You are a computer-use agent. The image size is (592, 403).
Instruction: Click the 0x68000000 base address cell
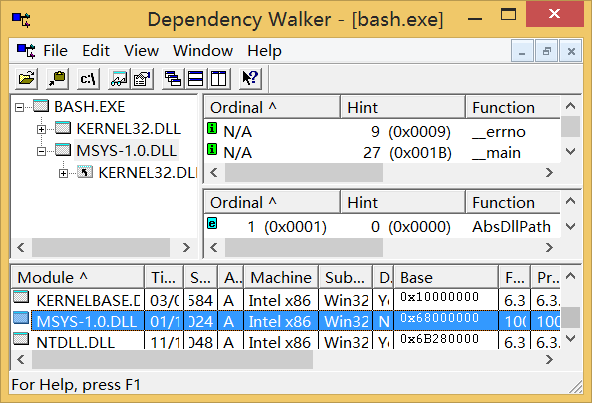click(x=446, y=321)
